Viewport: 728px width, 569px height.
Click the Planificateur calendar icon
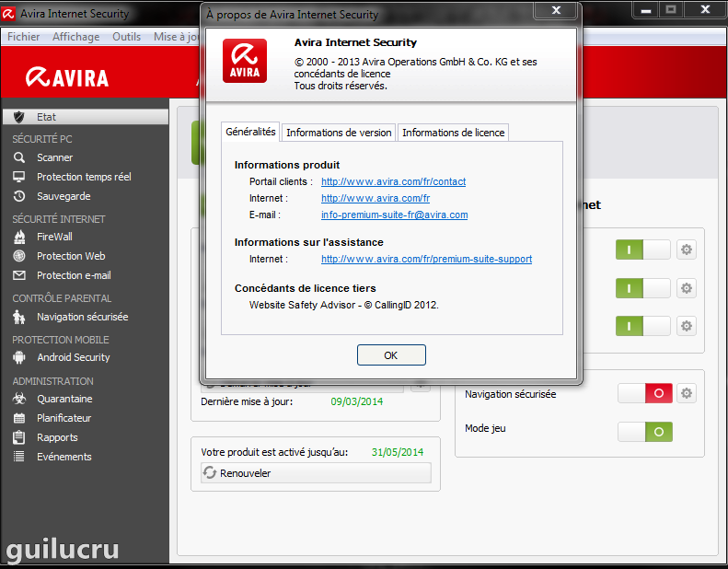[19, 418]
